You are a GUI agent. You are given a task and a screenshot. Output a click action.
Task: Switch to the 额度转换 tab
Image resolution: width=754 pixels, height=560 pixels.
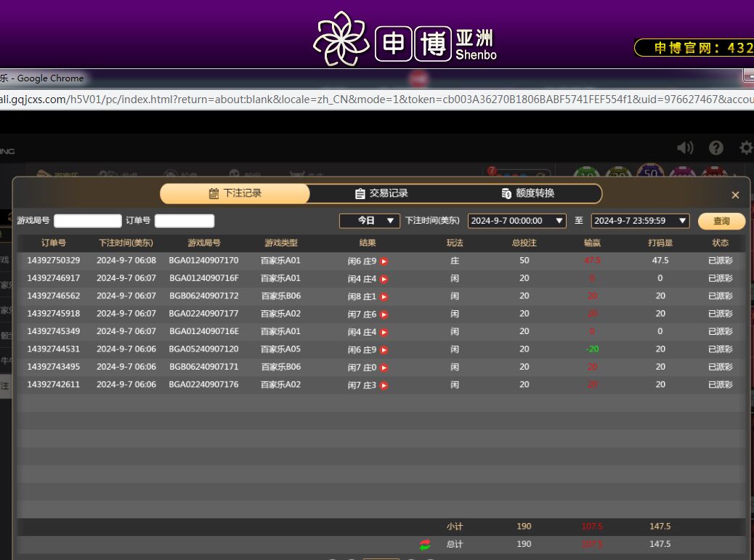[528, 194]
